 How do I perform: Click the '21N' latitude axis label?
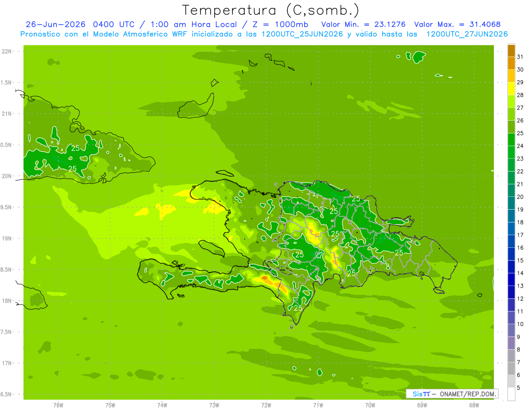pos(6,114)
